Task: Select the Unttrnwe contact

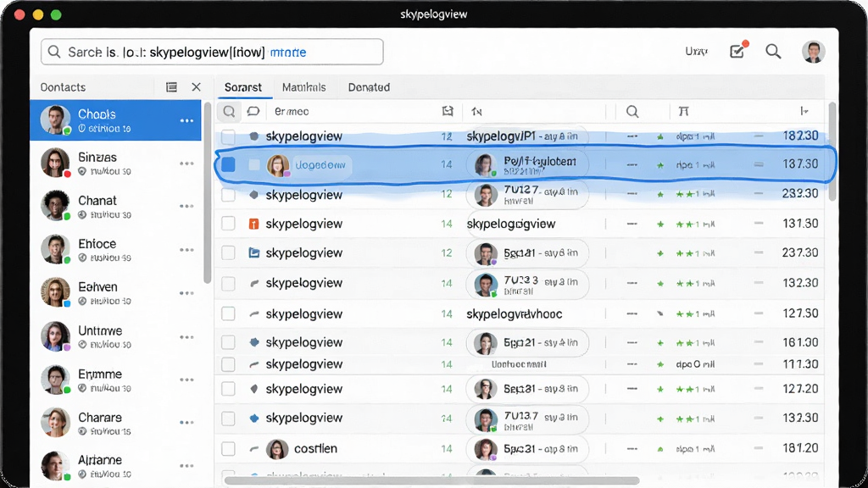Action: [x=115, y=336]
